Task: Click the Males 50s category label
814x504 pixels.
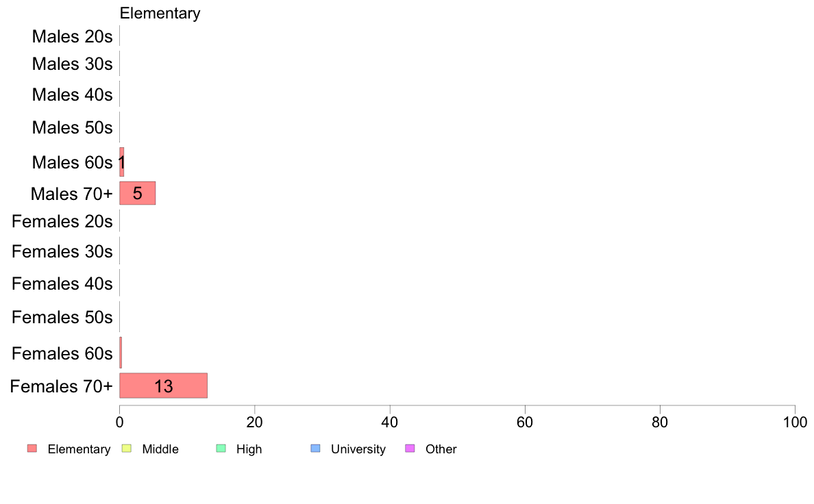Action: pyautogui.click(x=72, y=127)
